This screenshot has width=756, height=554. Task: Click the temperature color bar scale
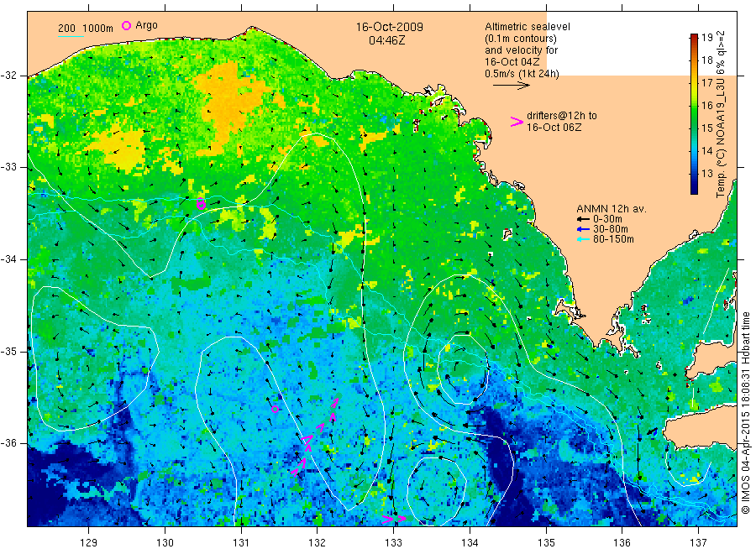pyautogui.click(x=694, y=114)
